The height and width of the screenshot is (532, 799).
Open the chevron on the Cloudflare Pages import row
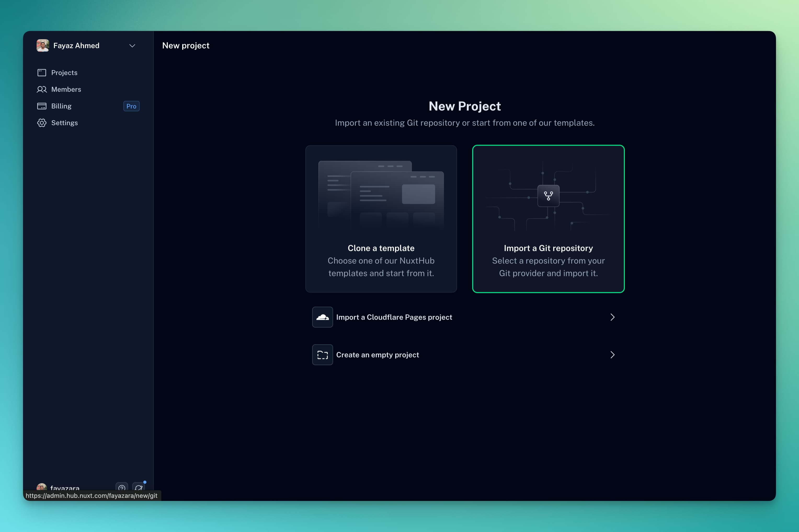[x=612, y=317]
